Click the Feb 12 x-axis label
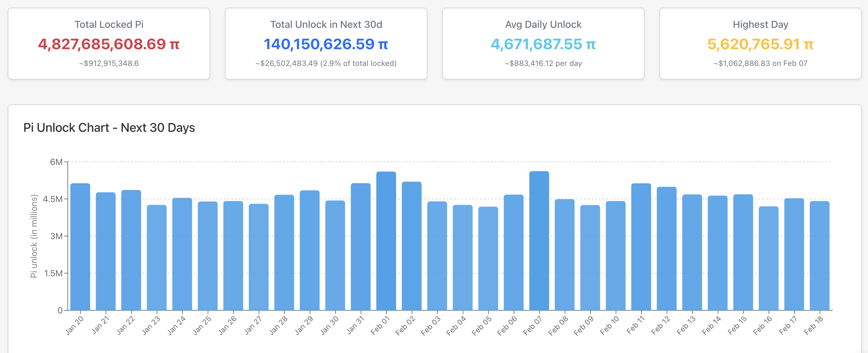The image size is (868, 353). 661,325
